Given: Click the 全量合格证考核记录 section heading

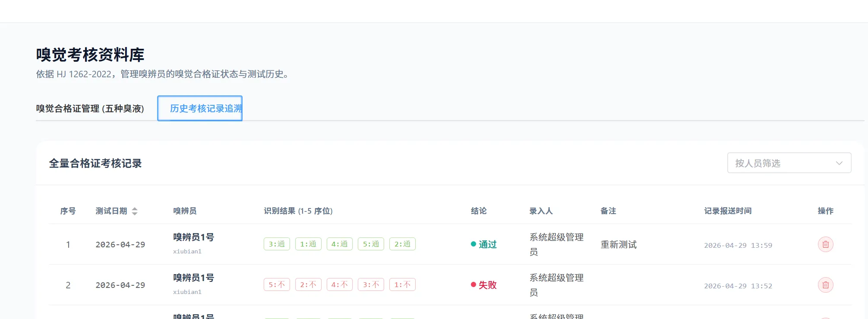Looking at the screenshot, I should point(95,163).
